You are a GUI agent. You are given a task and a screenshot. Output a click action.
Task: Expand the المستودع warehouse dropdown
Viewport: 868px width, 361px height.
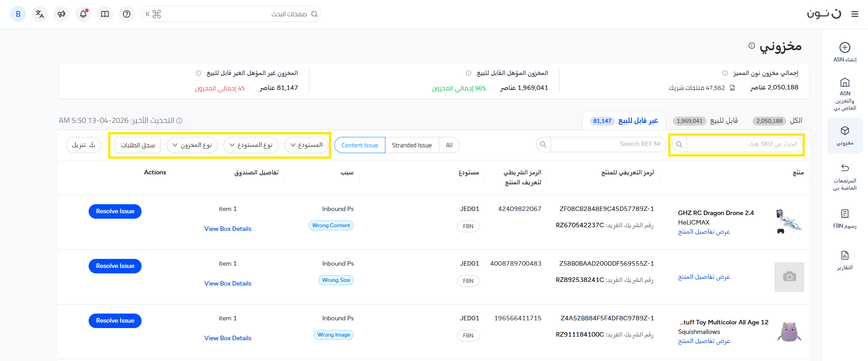click(x=307, y=145)
